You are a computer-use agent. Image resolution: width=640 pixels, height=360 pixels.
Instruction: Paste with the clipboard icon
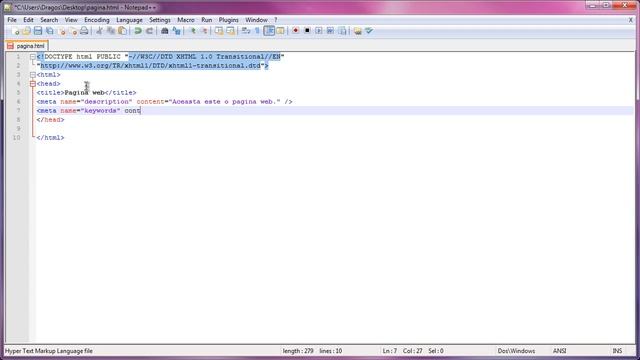[122, 31]
